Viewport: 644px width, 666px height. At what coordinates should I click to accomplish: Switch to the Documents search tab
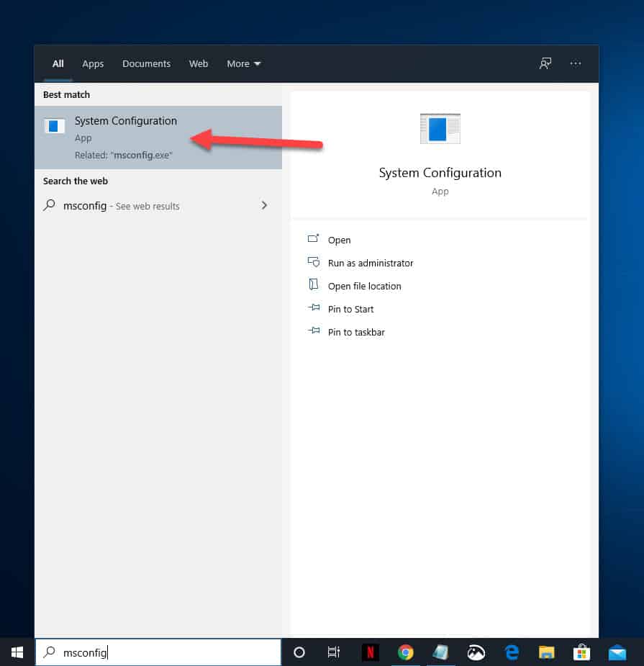click(147, 63)
